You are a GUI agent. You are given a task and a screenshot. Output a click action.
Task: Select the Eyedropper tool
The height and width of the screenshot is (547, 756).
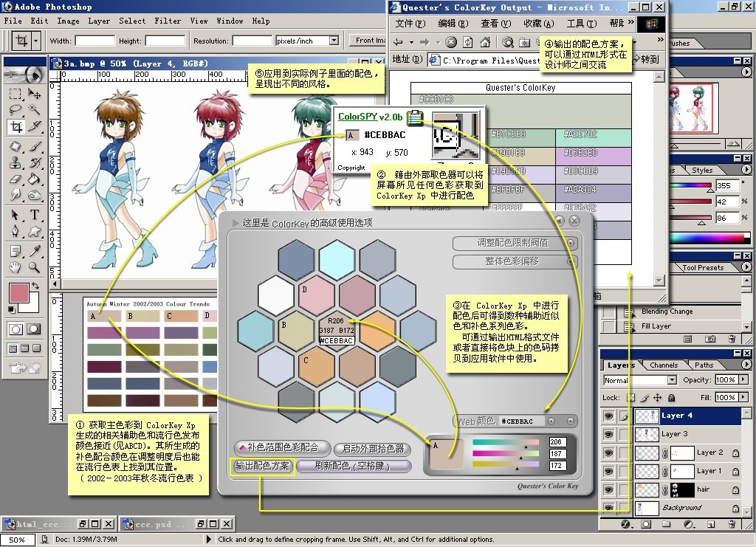pos(34,250)
